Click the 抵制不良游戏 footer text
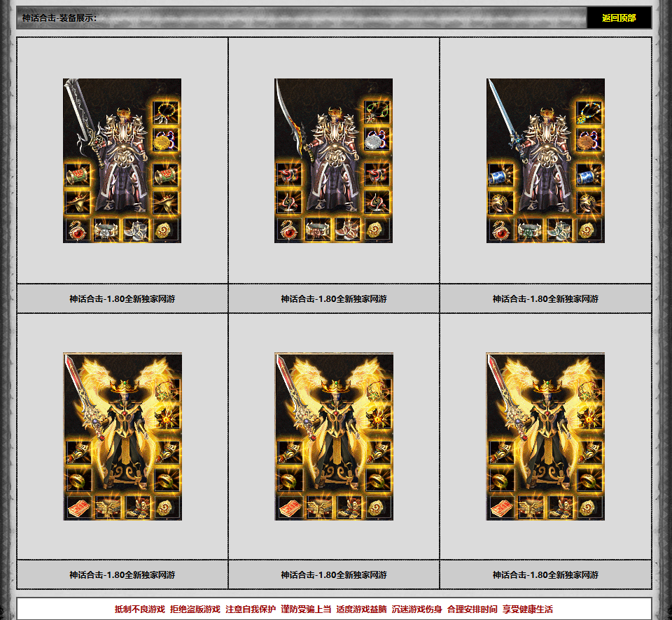Viewport: 672px width, 620px height. 140,609
